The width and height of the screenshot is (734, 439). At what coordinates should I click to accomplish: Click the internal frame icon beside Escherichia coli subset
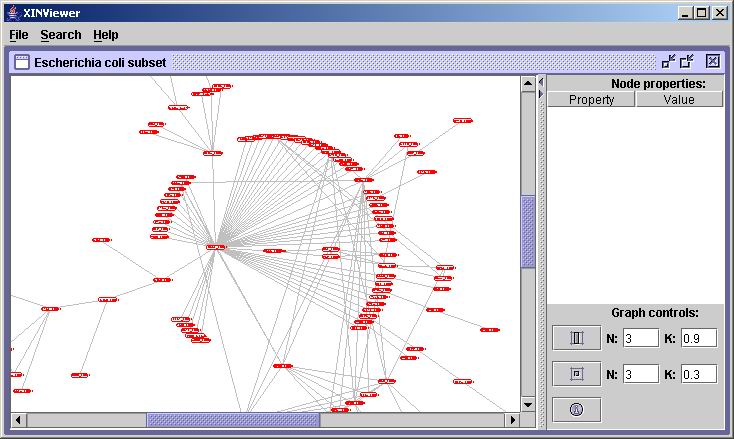click(22, 62)
